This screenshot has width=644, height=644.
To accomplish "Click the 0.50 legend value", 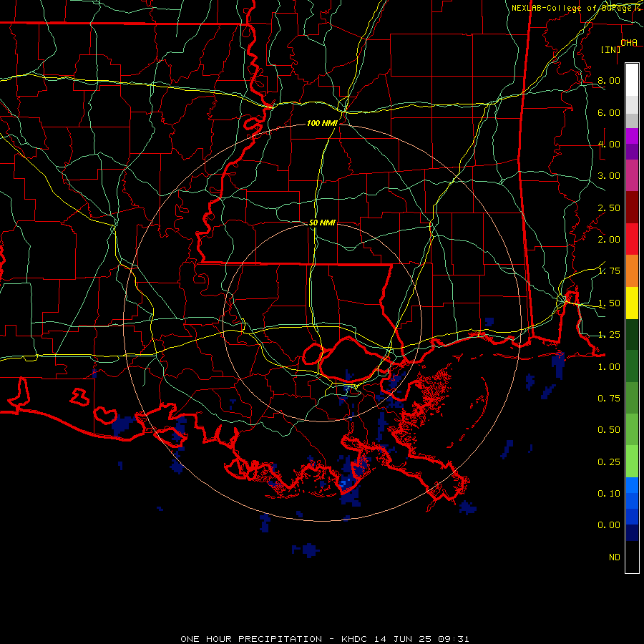I will 609,430.
